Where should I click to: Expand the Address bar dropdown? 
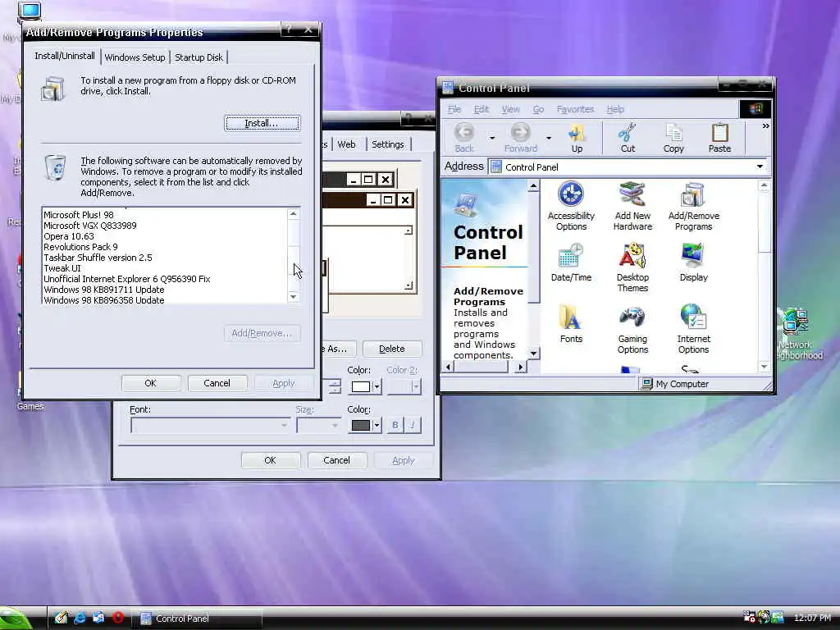click(760, 167)
